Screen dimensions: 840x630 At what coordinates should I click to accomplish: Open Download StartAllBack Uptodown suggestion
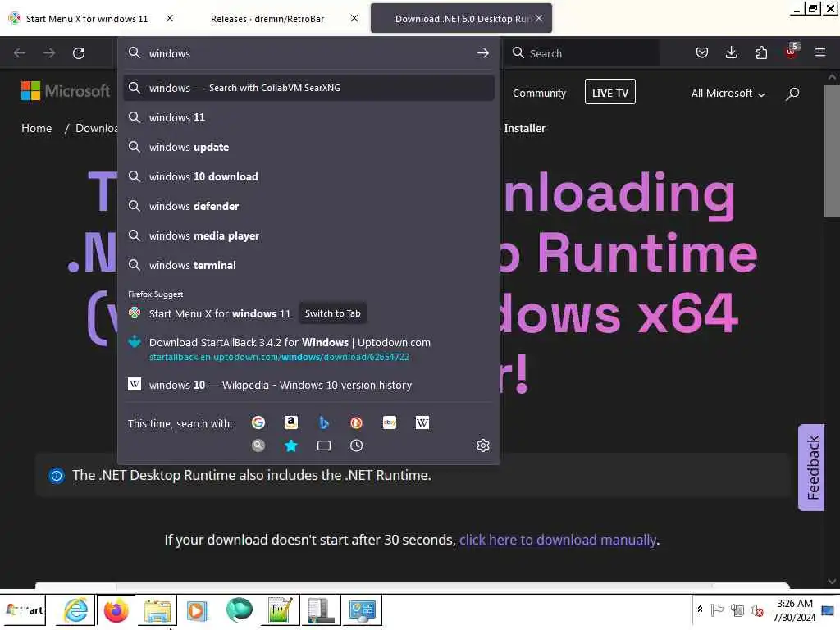[308, 349]
